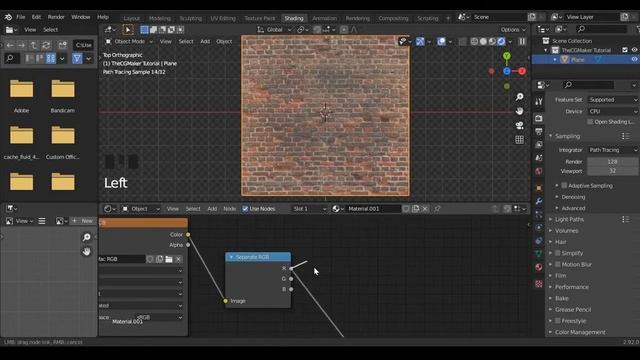
Task: Hide the Plane object in viewport
Action: tap(634, 60)
